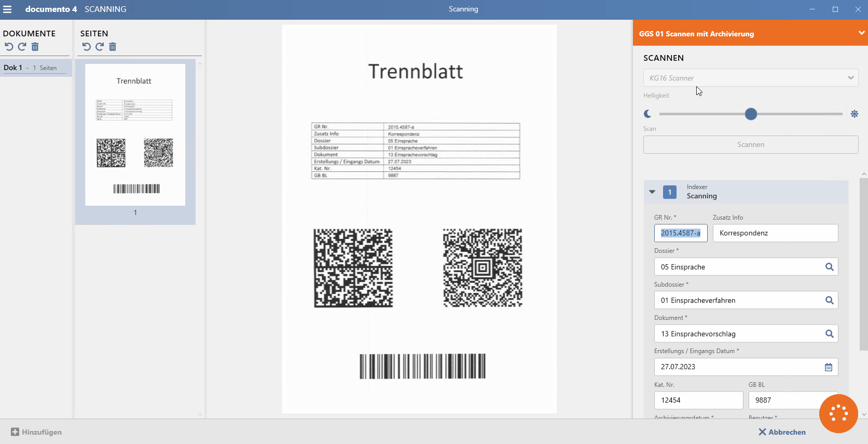
Task: Expand the KG16 Scanner dropdown
Action: coord(851,78)
